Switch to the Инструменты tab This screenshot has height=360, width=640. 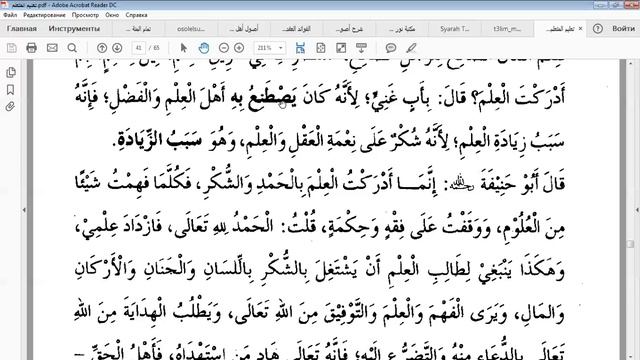pyautogui.click(x=74, y=29)
